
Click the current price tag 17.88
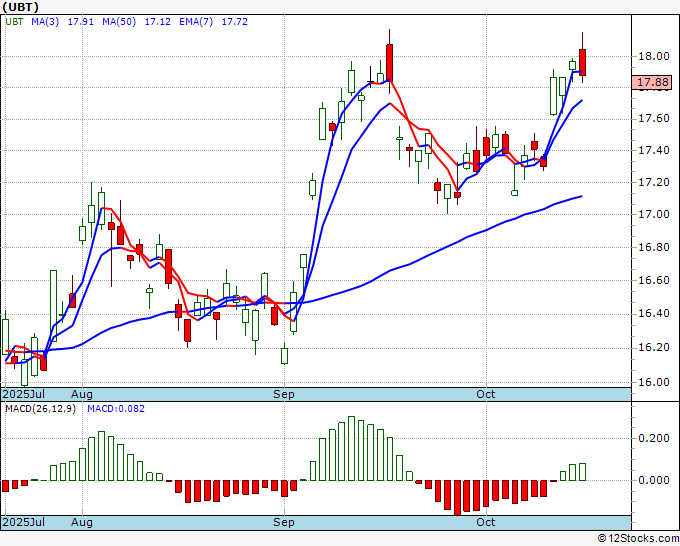click(651, 82)
